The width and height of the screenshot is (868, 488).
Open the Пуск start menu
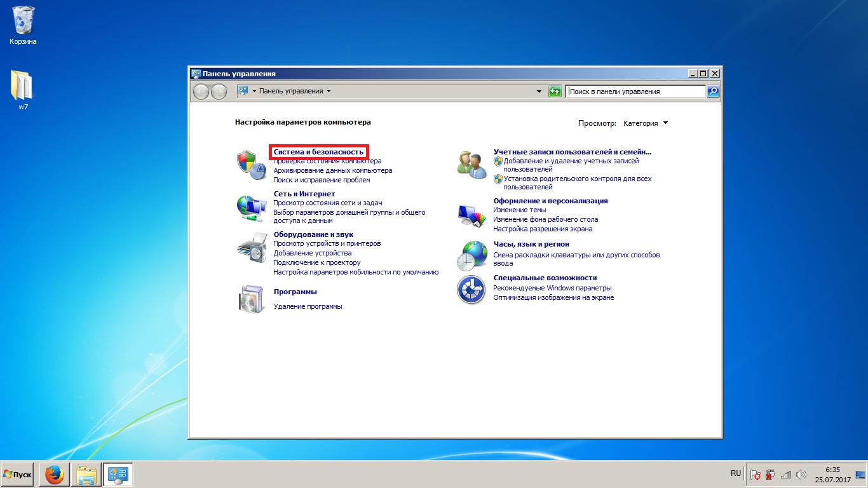[17, 475]
